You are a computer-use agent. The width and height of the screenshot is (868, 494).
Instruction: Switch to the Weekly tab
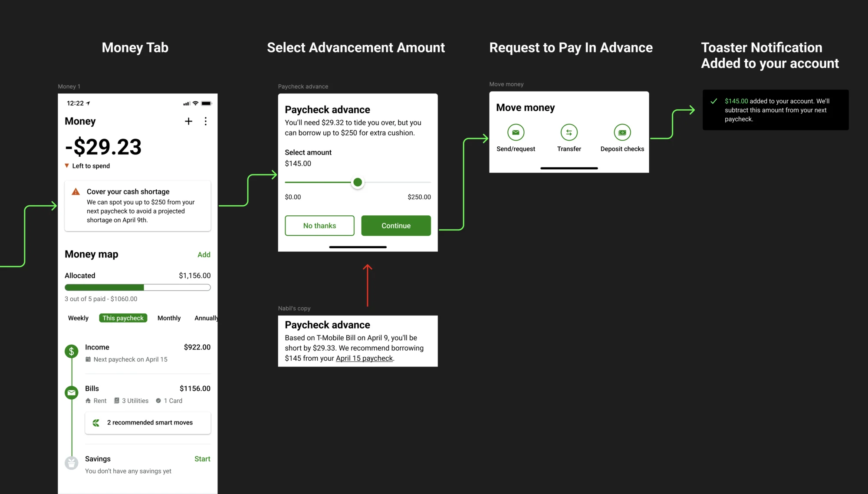[78, 318]
